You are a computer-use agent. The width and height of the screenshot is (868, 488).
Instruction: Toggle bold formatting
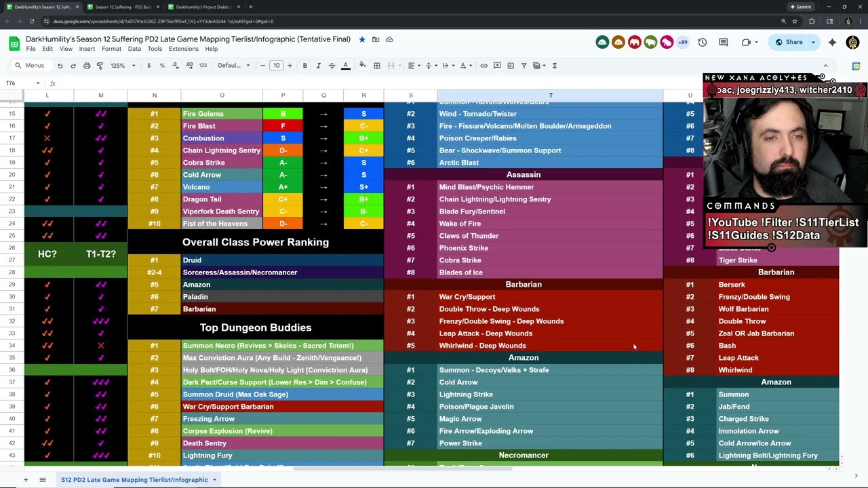[x=305, y=66]
